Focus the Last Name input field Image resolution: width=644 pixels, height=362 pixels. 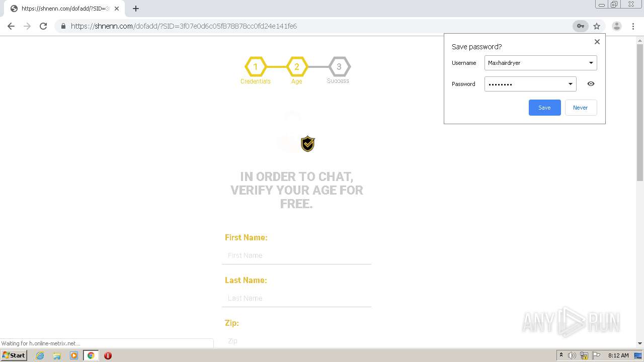296,298
